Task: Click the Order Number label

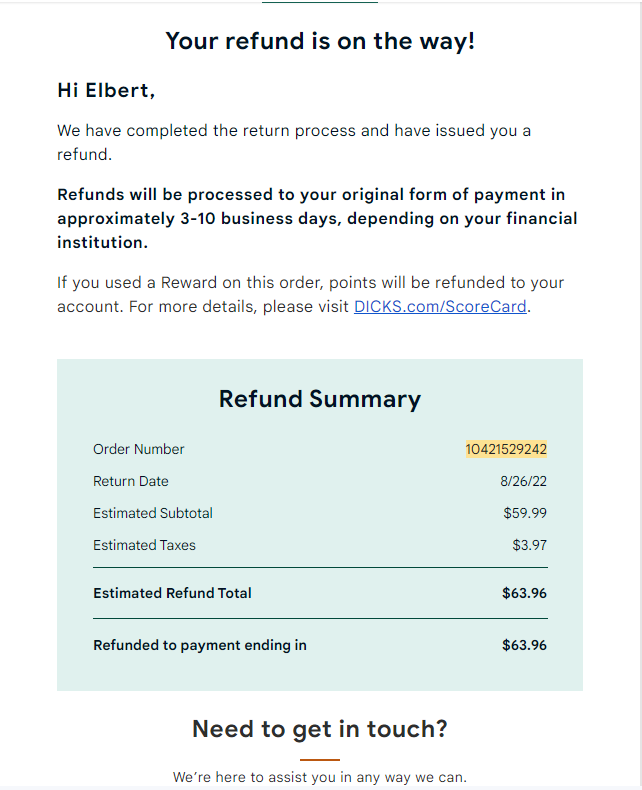Action: coord(139,449)
